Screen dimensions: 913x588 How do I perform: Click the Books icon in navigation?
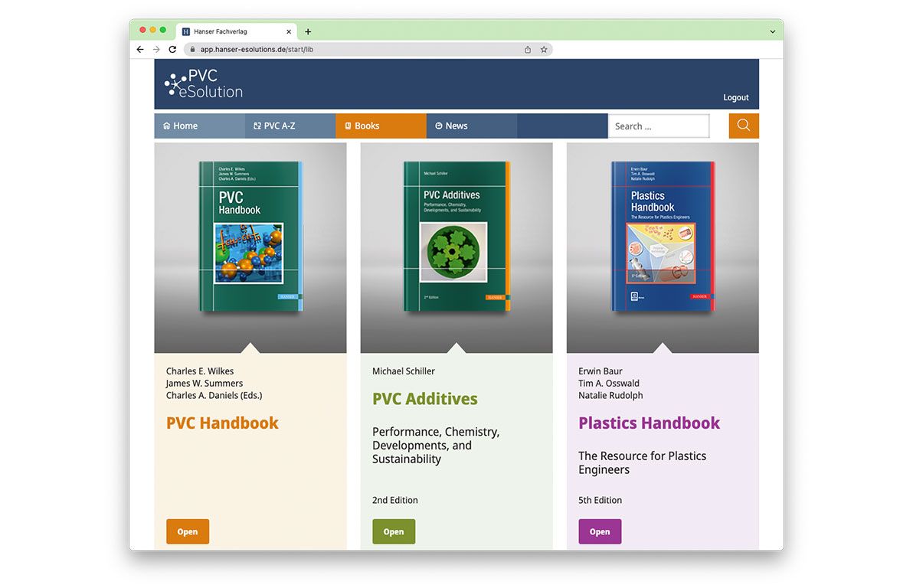pos(349,126)
